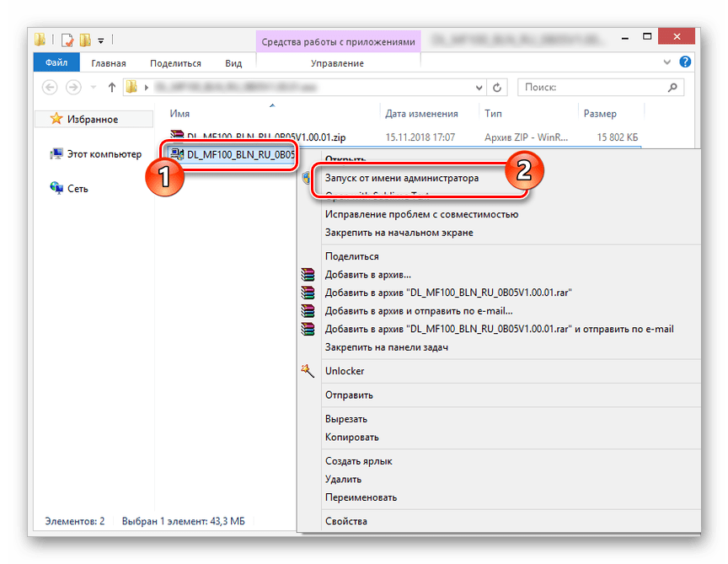Choose Закрепить на панели задач
This screenshot has height=564, width=728.
(386, 347)
